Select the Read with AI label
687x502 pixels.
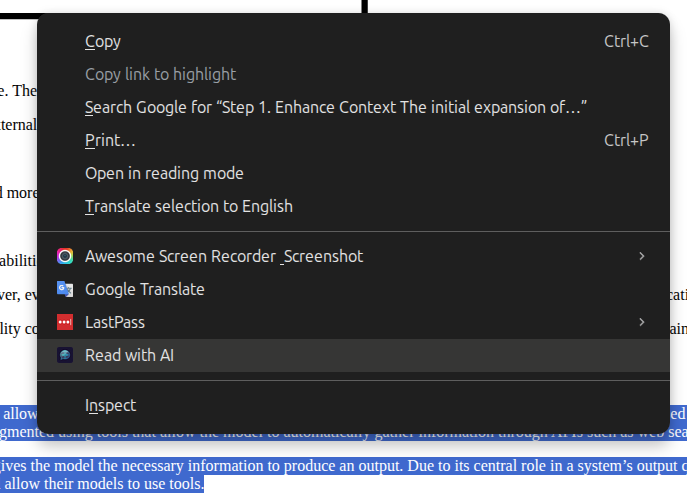tap(129, 355)
